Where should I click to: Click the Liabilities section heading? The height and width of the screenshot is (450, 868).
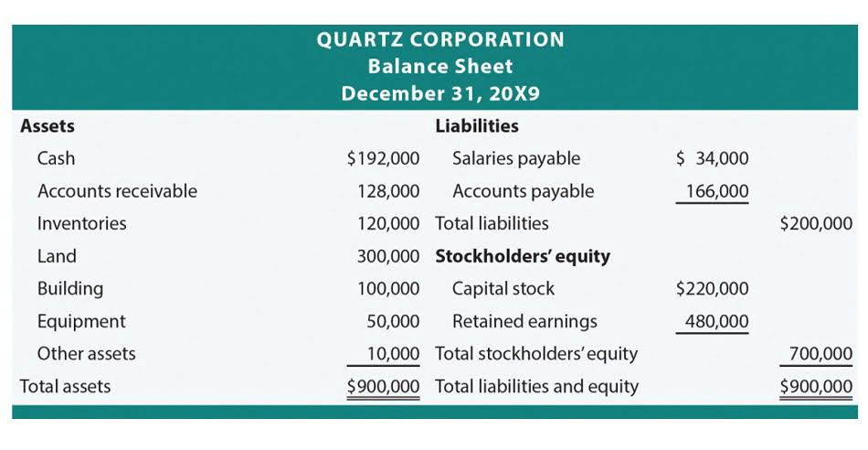(476, 126)
